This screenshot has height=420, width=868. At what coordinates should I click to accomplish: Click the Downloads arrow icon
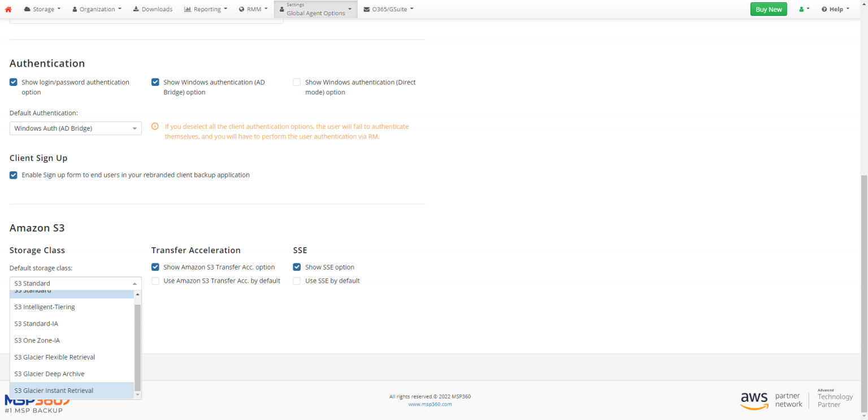point(136,8)
